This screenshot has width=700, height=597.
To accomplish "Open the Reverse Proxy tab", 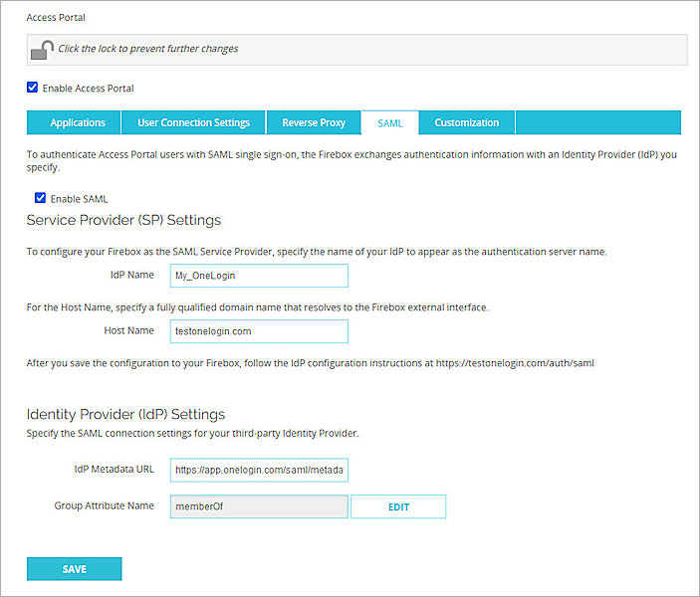I will [x=314, y=122].
